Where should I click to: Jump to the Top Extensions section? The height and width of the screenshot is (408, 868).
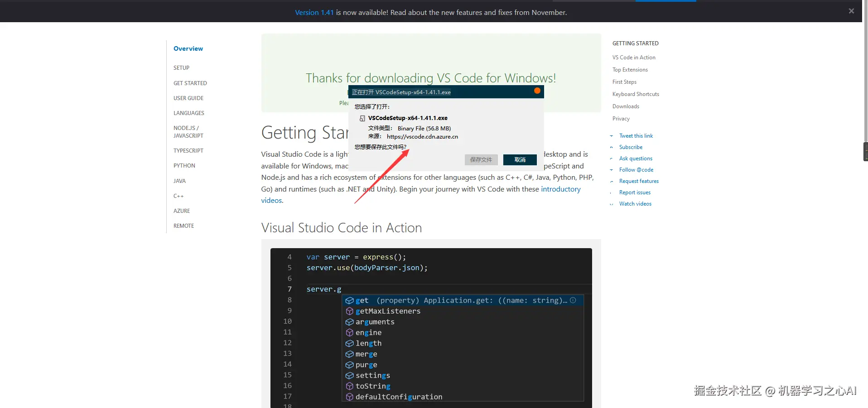coord(630,70)
